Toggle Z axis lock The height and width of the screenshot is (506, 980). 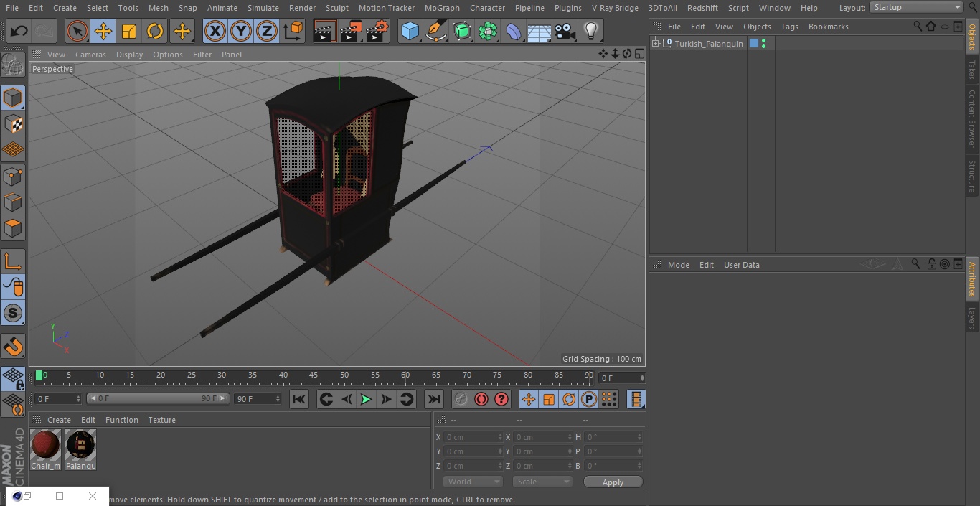(267, 32)
